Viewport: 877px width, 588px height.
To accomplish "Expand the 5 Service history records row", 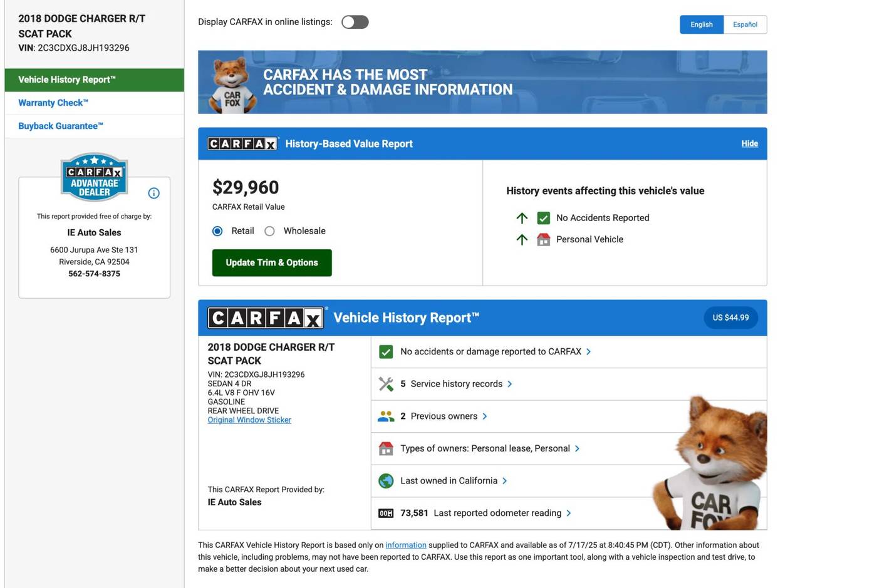I will click(x=569, y=384).
